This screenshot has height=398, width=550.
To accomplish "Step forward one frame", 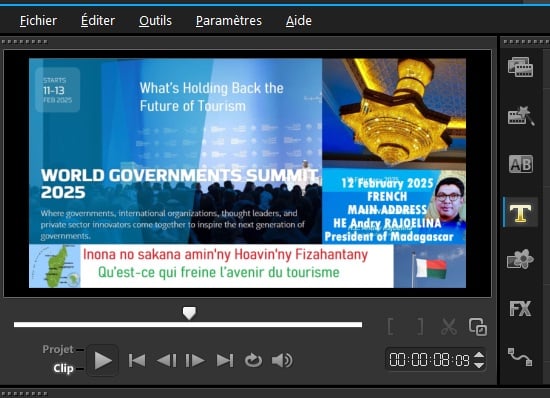I will (x=195, y=360).
